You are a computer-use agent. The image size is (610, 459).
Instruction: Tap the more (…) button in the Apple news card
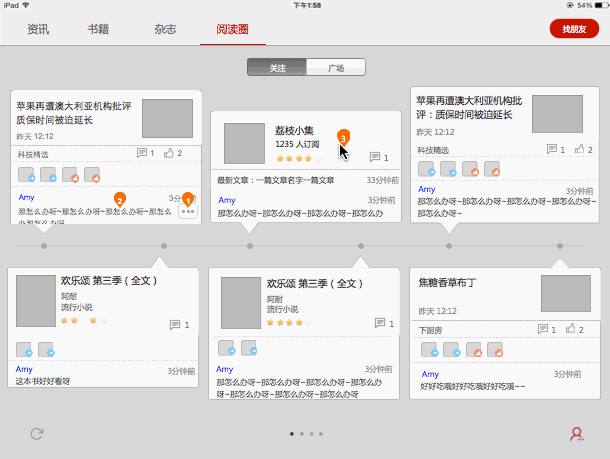pyautogui.click(x=188, y=212)
